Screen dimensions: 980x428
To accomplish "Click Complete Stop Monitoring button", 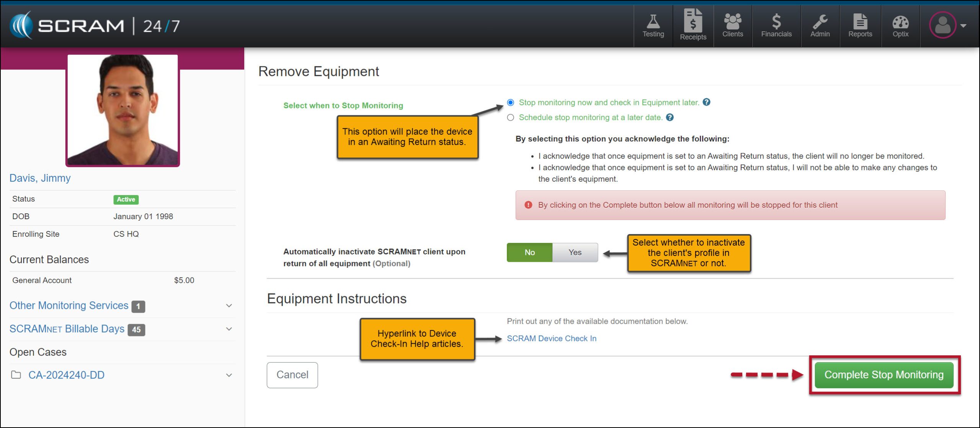I will [x=884, y=375].
